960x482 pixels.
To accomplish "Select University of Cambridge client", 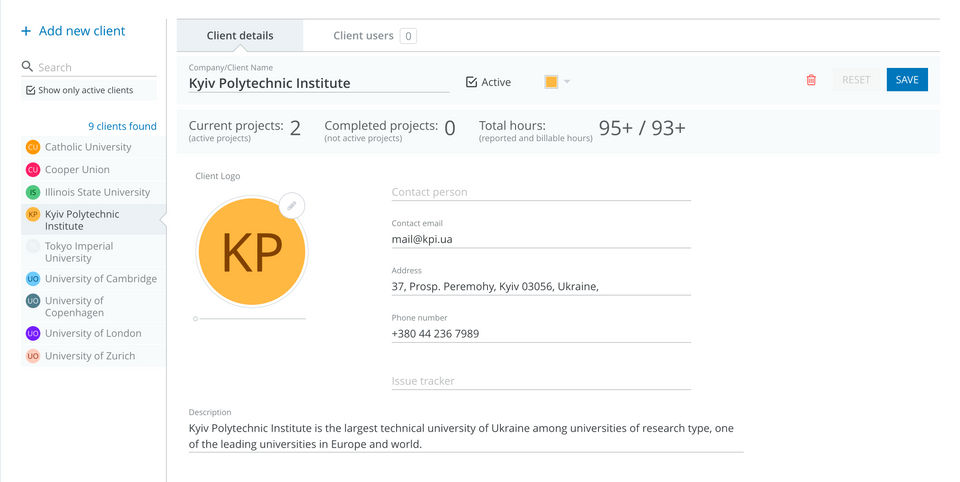I will (x=94, y=279).
